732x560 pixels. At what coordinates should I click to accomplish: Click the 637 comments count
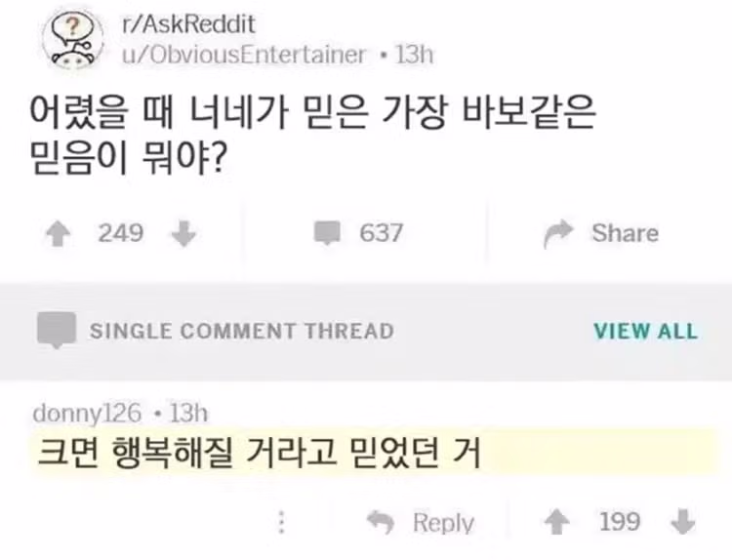pyautogui.click(x=381, y=233)
